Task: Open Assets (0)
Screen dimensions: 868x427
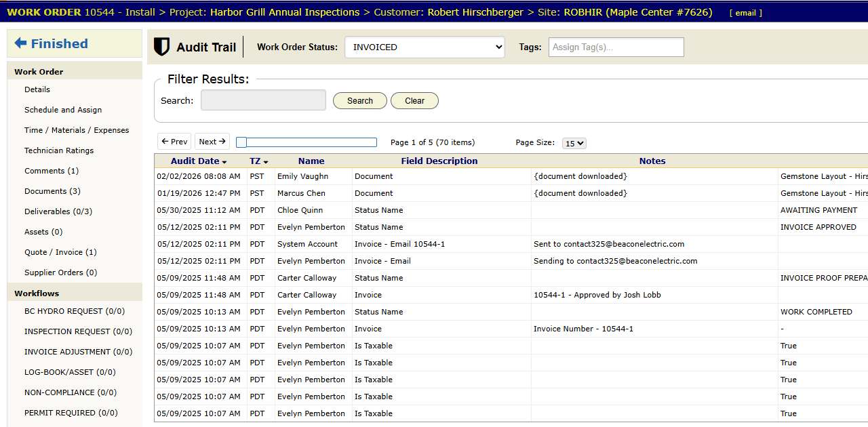Action: tap(43, 232)
